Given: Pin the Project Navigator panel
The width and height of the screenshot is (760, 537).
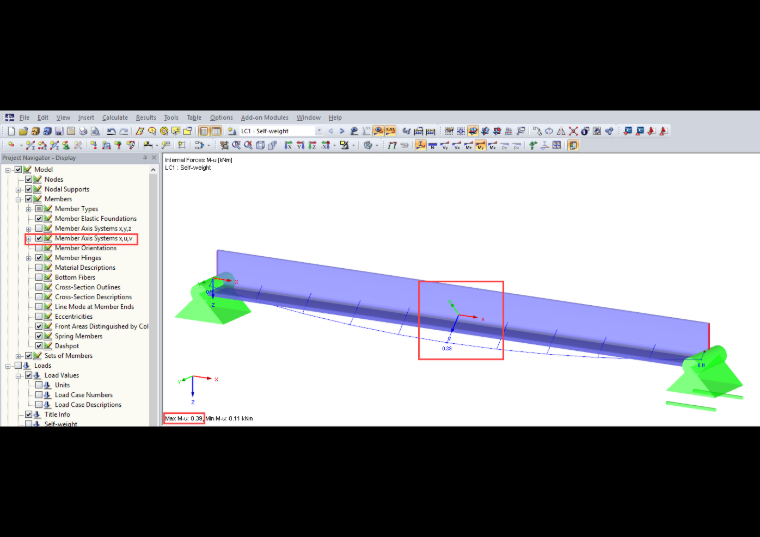Looking at the screenshot, I should 144,158.
